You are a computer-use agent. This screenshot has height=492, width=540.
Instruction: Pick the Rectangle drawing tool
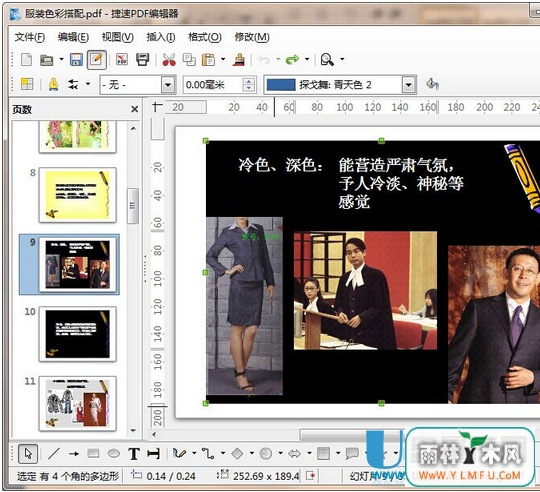[93, 453]
